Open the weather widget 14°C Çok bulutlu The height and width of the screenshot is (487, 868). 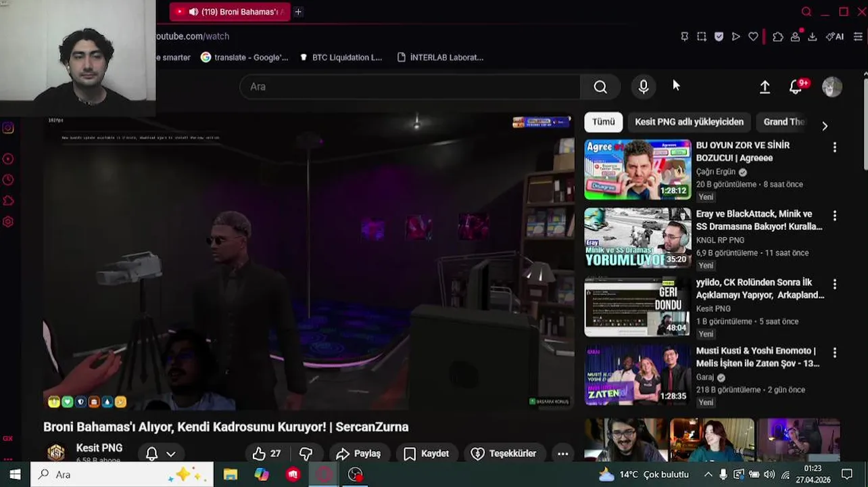click(644, 474)
